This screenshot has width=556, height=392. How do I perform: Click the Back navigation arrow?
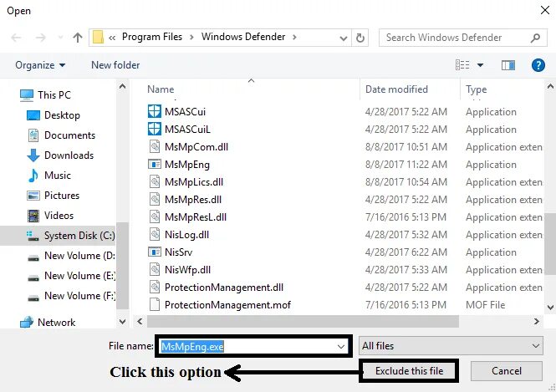tap(17, 38)
